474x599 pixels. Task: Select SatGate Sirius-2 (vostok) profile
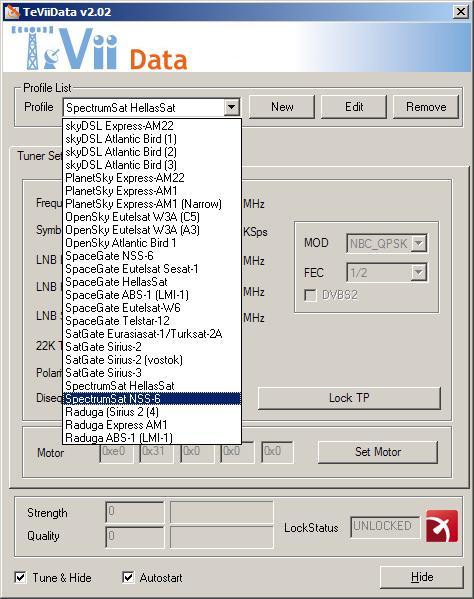coord(152,359)
